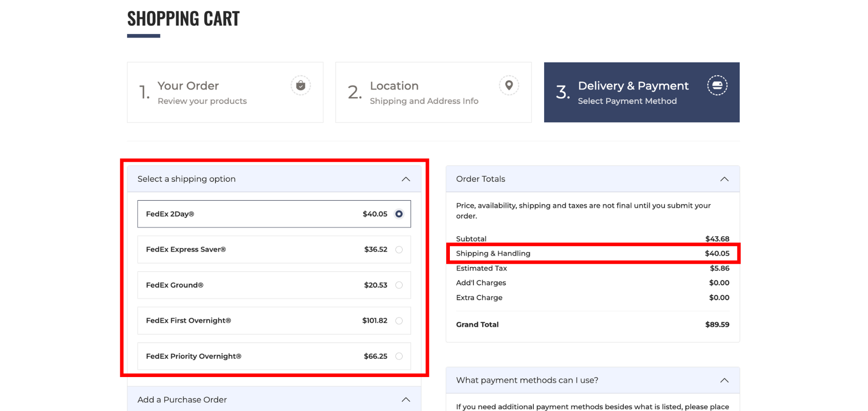868x411 pixels.
Task: Go to step 2 Location
Action: pos(433,92)
